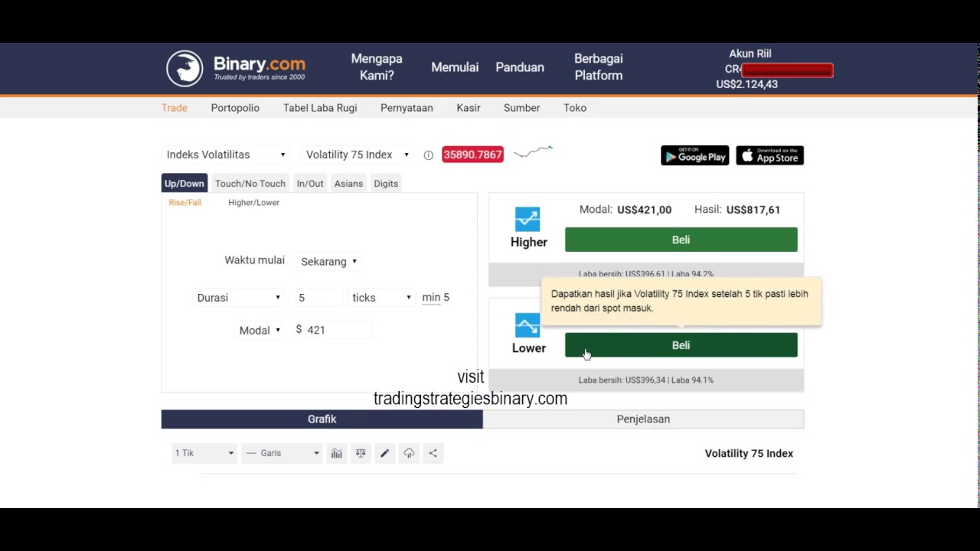Image resolution: width=980 pixels, height=551 pixels.
Task: Open the Durasi type dropdown
Action: click(238, 298)
